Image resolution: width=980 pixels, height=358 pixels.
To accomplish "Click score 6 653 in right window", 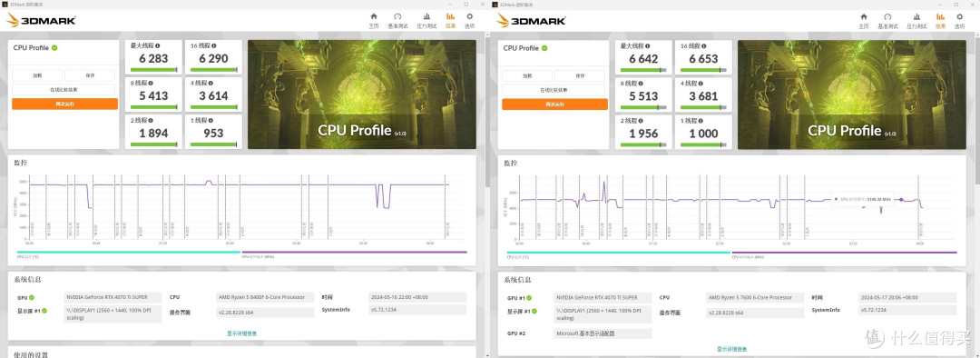I will point(703,59).
